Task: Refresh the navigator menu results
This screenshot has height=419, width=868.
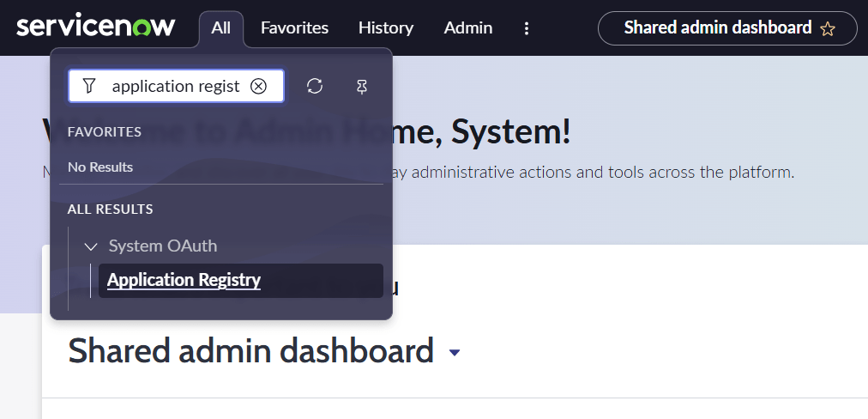Action: click(315, 86)
